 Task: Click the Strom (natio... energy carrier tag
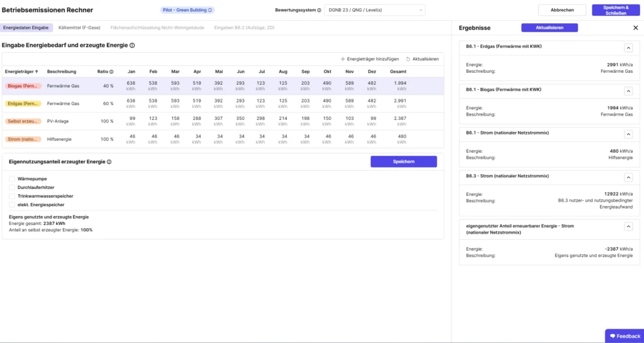pos(23,139)
